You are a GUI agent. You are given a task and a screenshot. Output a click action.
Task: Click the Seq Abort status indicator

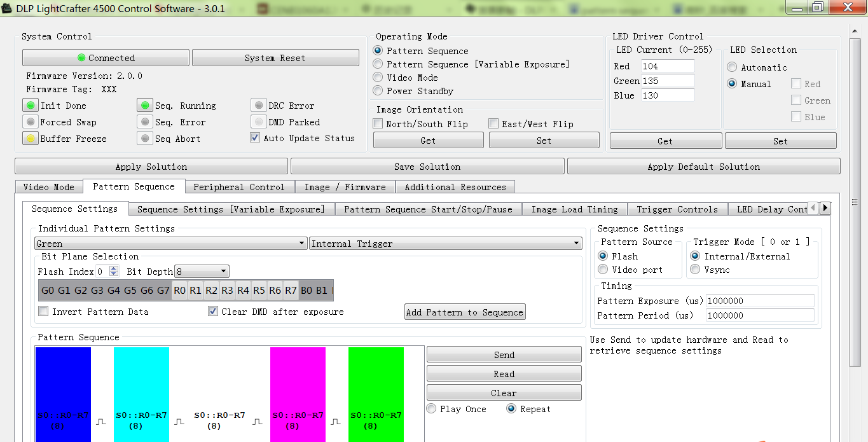point(145,139)
